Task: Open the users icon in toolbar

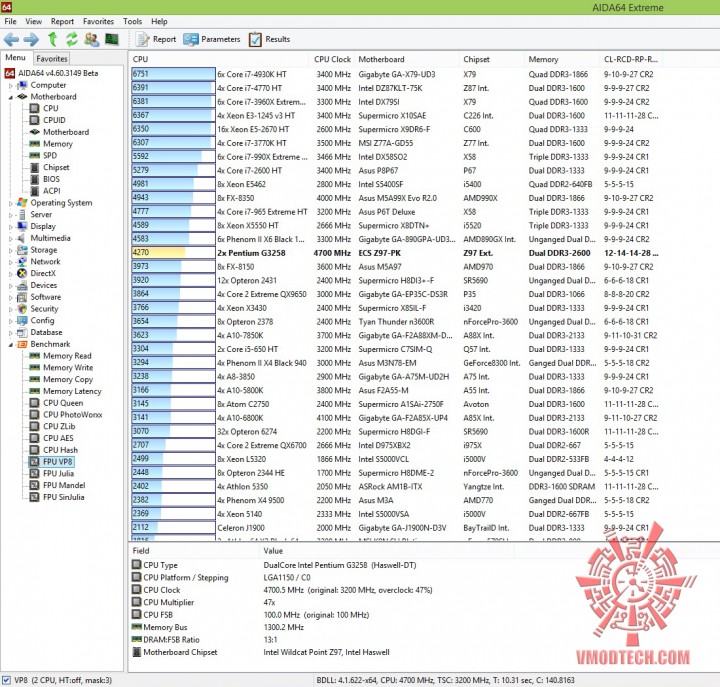Action: (91, 39)
